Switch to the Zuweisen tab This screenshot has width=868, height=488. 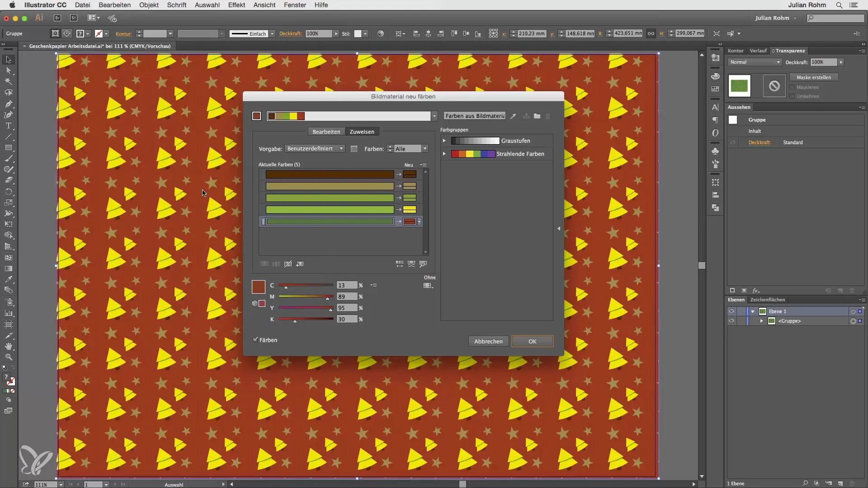coord(362,131)
